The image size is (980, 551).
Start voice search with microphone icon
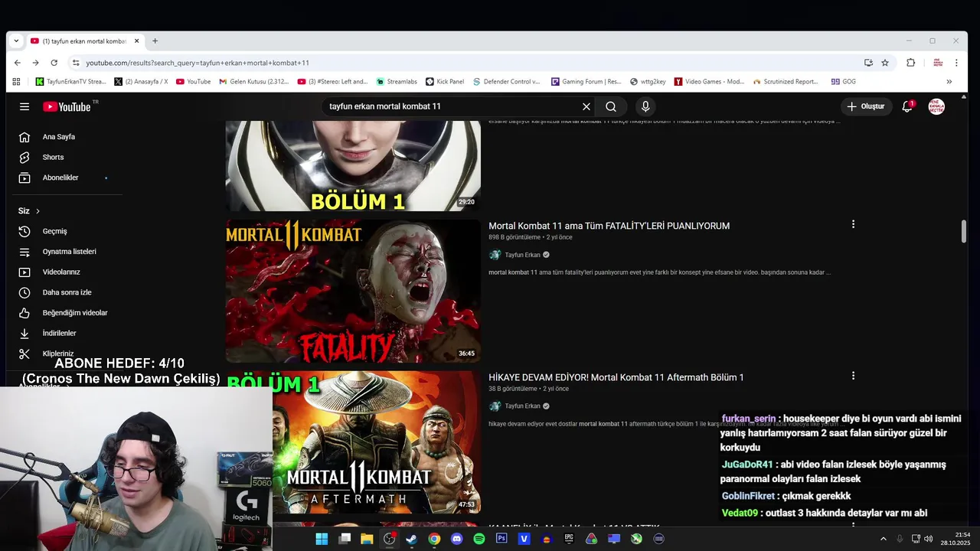(x=645, y=106)
